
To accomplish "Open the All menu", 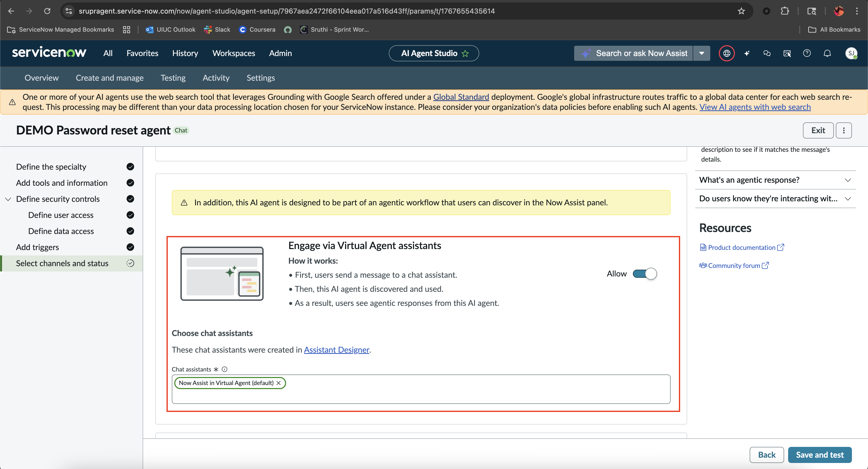I will (x=108, y=53).
